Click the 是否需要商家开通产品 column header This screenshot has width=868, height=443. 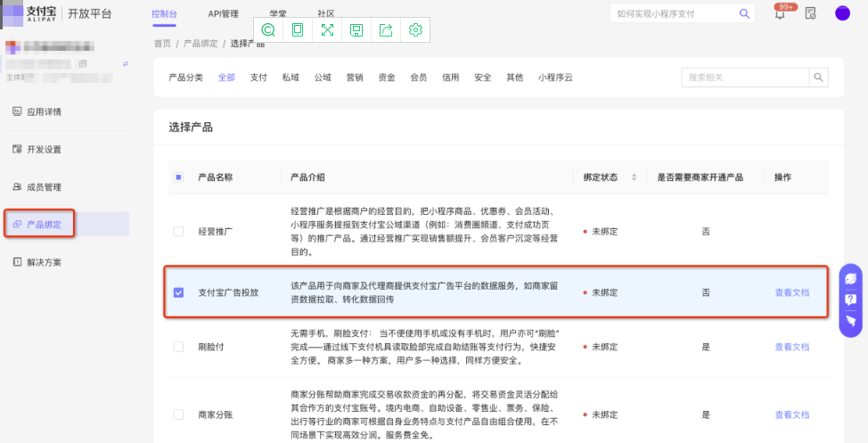coord(700,177)
